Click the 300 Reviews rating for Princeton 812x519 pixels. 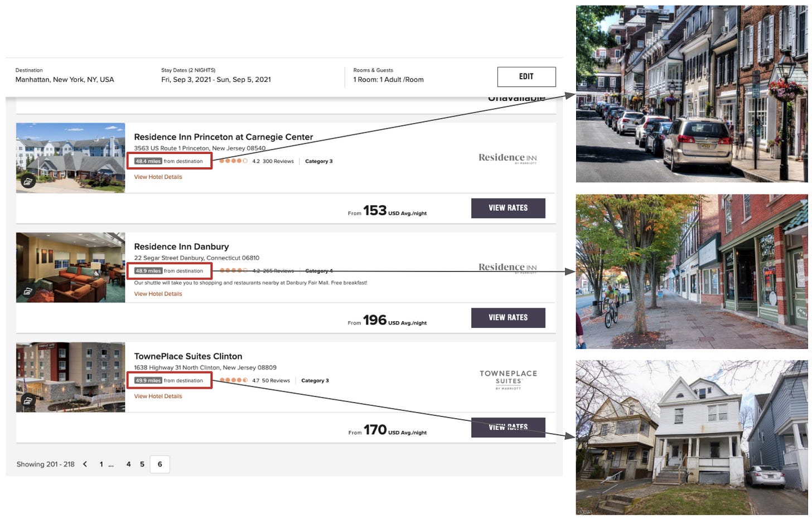278,162
